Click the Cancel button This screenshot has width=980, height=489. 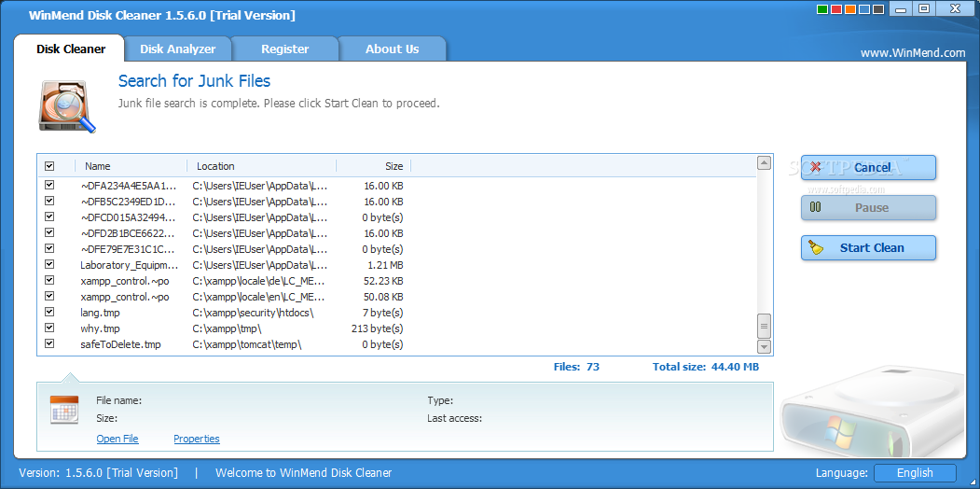[869, 168]
